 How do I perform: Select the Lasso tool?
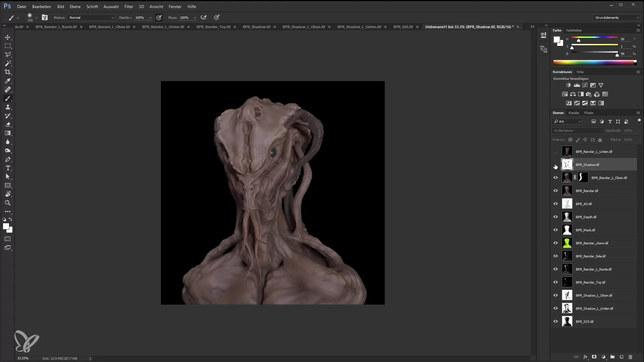[x=8, y=55]
